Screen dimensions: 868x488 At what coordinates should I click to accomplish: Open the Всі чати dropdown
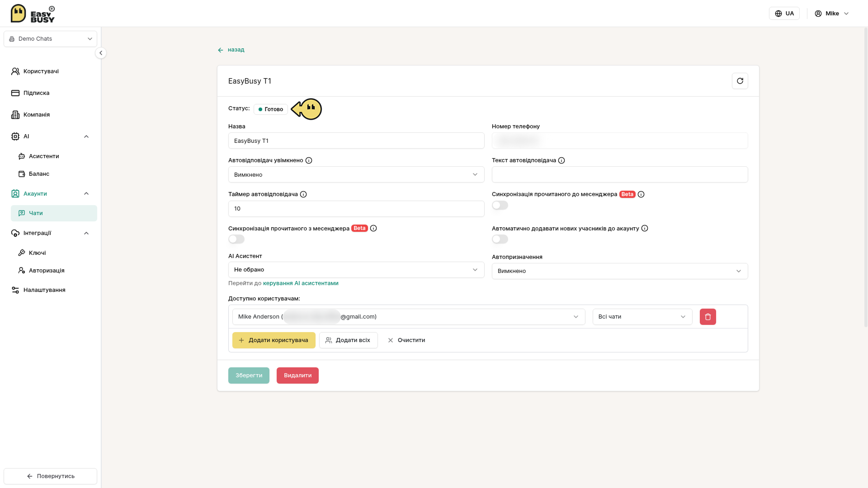pos(642,317)
